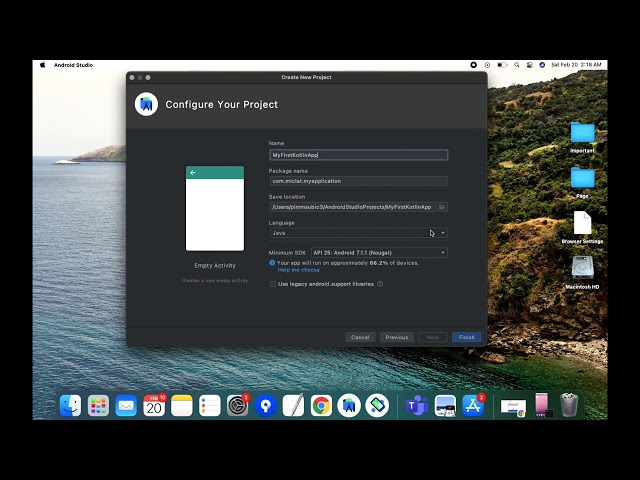This screenshot has width=640, height=480.
Task: Click the help icon beside legacy support libraries
Action: pyautogui.click(x=380, y=284)
